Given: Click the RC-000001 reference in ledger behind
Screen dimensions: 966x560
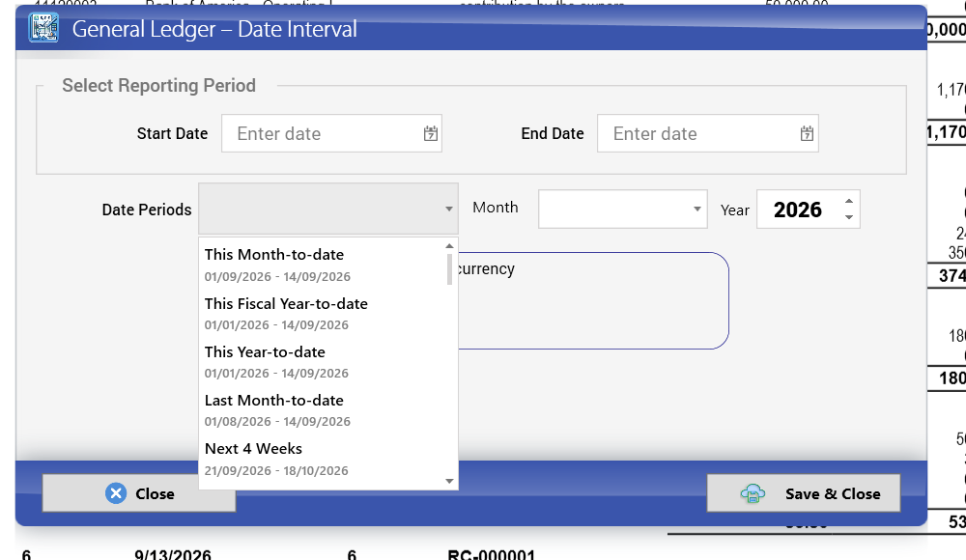Looking at the screenshot, I should [x=491, y=554].
